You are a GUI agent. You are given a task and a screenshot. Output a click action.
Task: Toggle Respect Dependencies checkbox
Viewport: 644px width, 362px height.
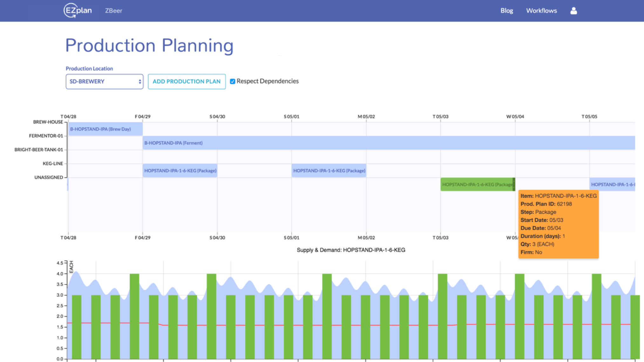[233, 81]
